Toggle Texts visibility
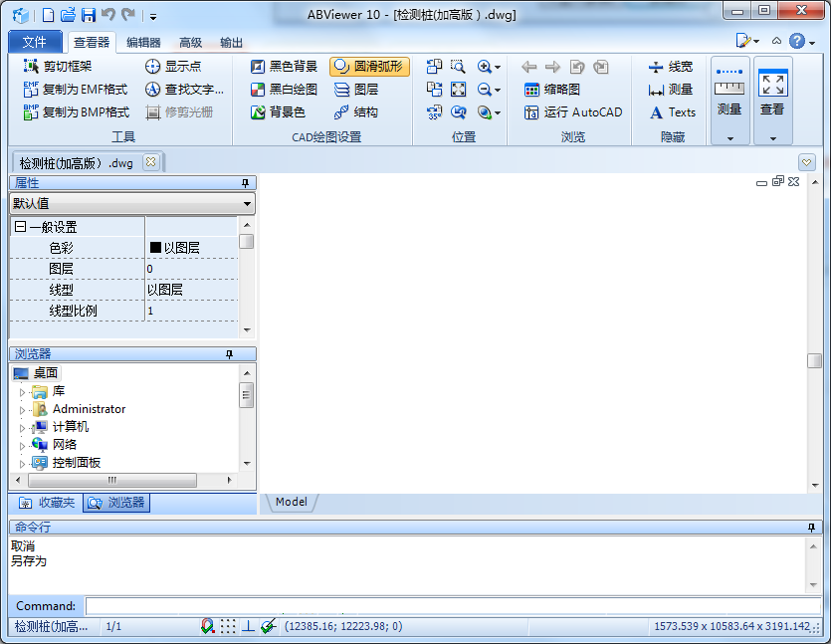Image resolution: width=831 pixels, height=644 pixels. [x=673, y=111]
